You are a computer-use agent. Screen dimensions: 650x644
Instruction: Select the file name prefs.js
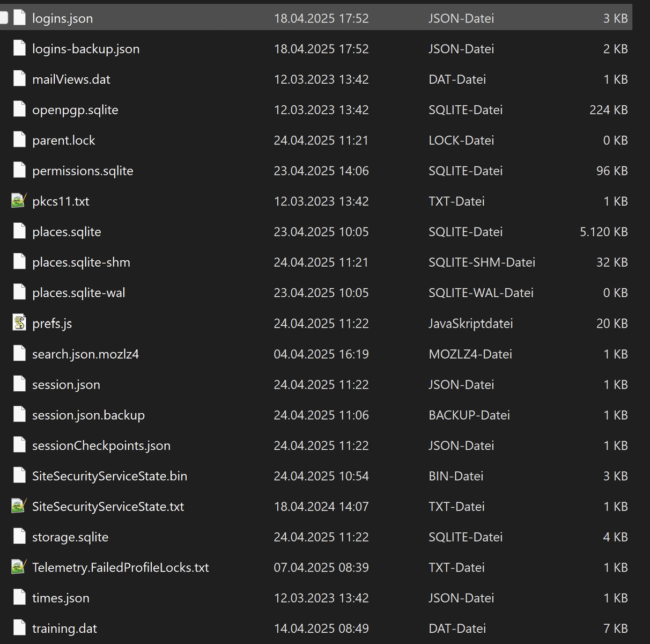(52, 324)
